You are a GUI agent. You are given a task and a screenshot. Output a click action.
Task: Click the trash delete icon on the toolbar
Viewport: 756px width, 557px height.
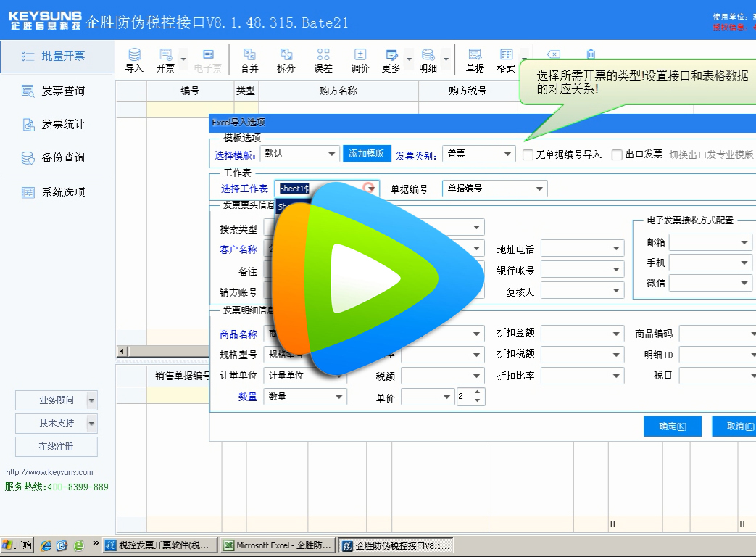[x=591, y=54]
